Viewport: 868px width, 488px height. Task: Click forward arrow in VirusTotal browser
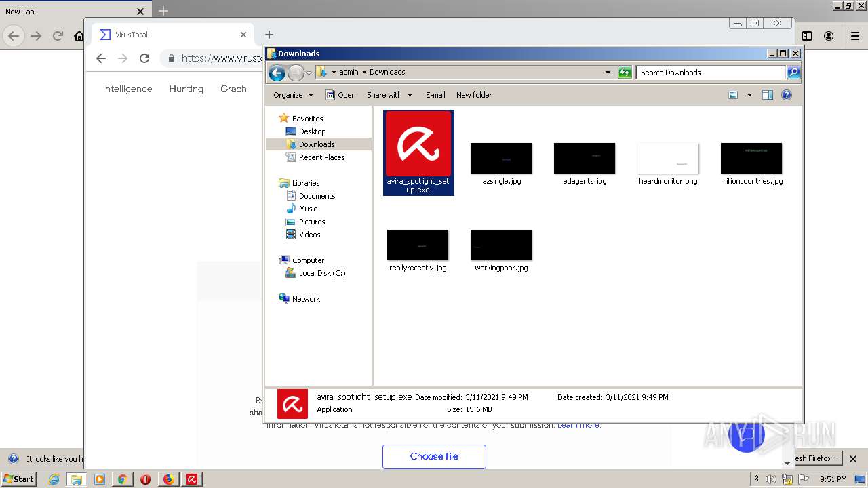click(x=123, y=58)
